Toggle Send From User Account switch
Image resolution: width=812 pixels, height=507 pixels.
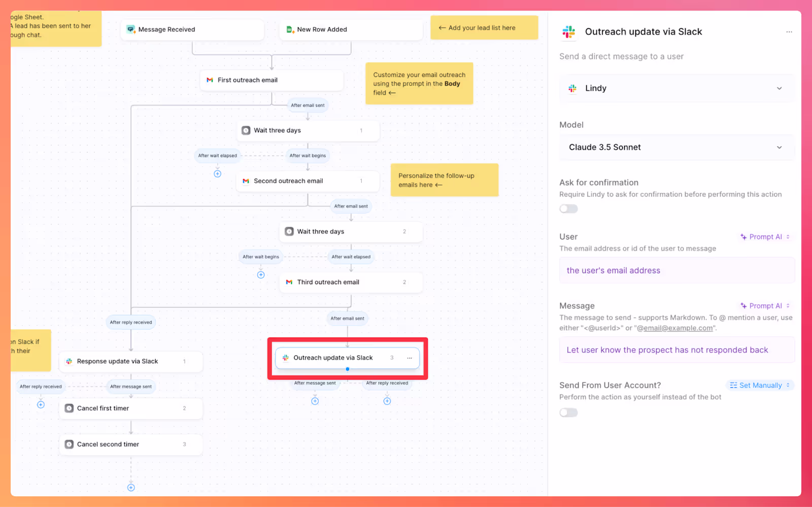(x=568, y=413)
